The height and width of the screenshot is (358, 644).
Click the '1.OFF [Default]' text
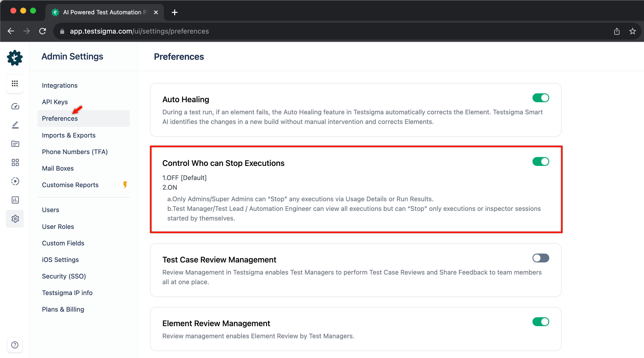185,177
